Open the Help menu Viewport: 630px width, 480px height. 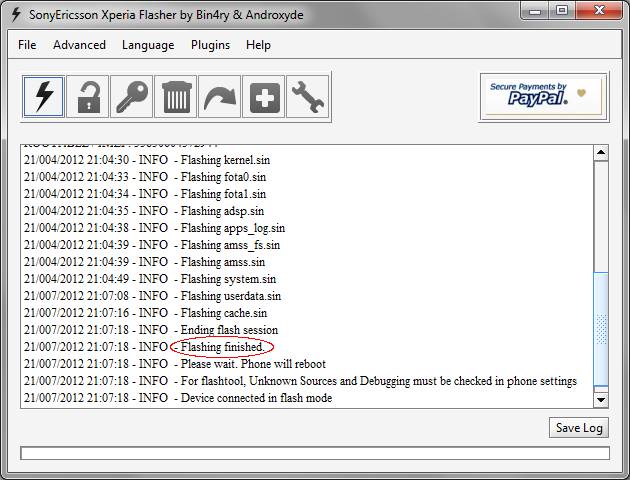click(258, 45)
